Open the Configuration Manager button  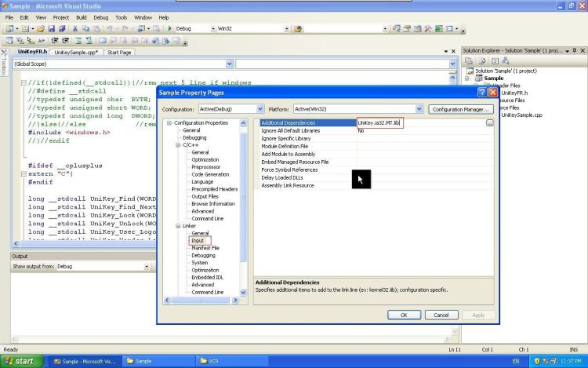pyautogui.click(x=460, y=109)
